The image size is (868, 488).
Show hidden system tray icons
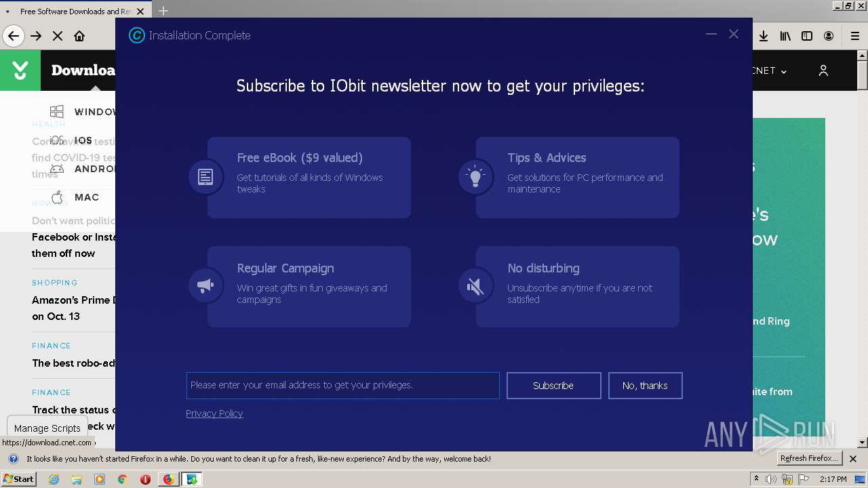tap(756, 479)
